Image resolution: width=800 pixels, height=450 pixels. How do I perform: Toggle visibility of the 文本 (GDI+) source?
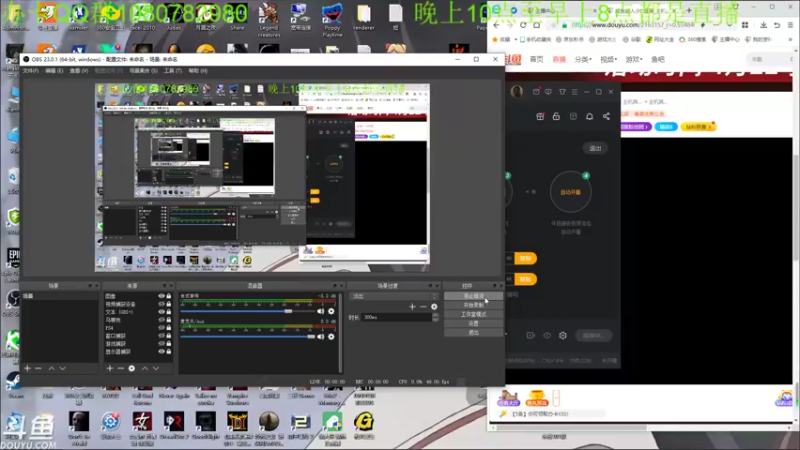click(161, 312)
